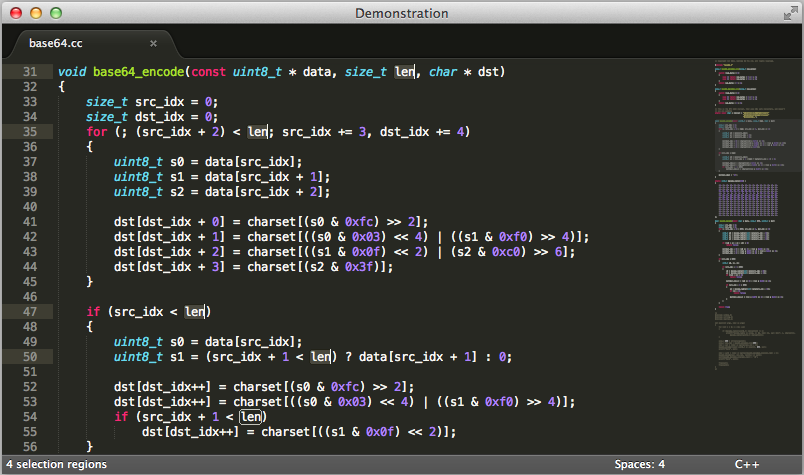Open the C++ syntax selector
The width and height of the screenshot is (804, 475).
(x=747, y=464)
